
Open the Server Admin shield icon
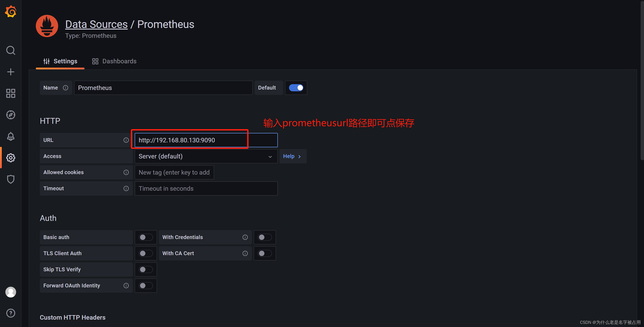(x=11, y=179)
